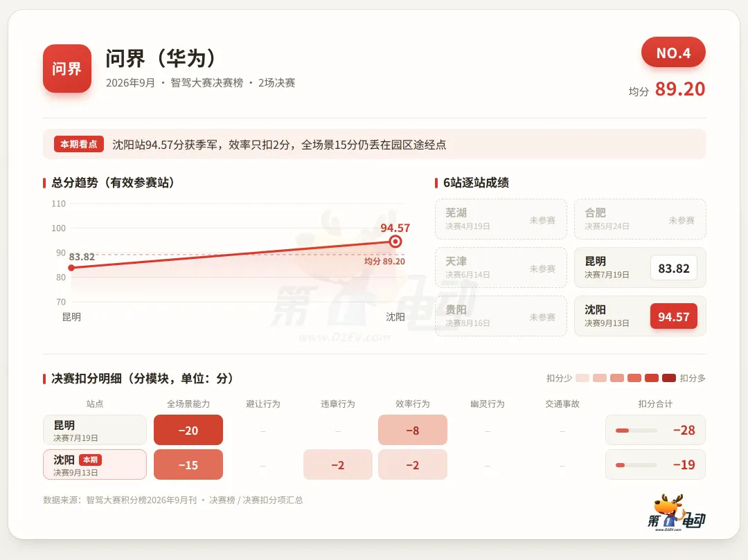Click the 总分趋势（有效参赛站）heading
The width and height of the screenshot is (748, 560).
[113, 183]
